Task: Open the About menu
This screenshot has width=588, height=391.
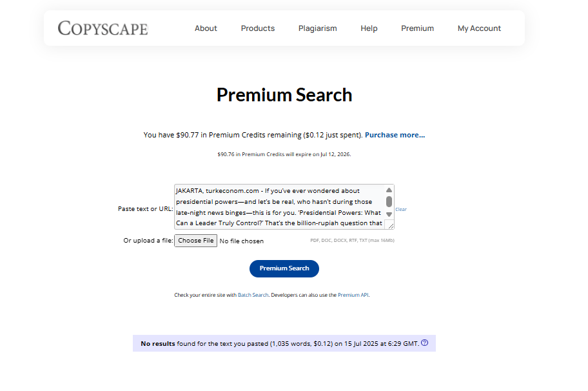Action: coord(206,28)
